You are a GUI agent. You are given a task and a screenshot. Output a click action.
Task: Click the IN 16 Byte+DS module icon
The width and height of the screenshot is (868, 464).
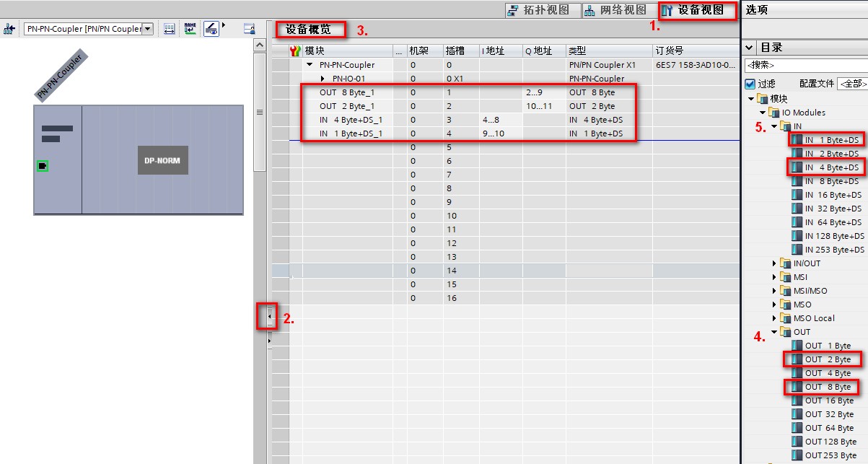coord(797,195)
